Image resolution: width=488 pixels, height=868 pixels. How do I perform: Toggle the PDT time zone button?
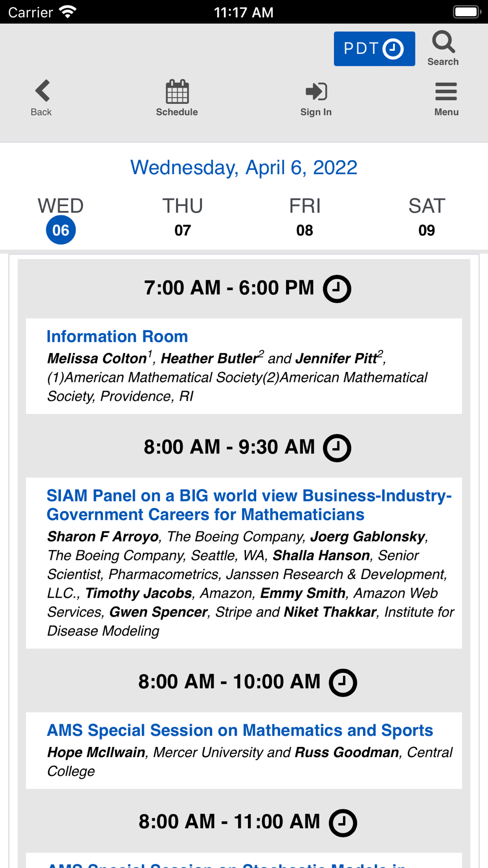pyautogui.click(x=374, y=49)
